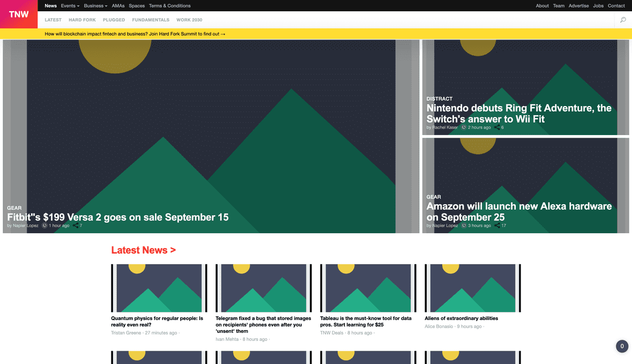The image size is (632, 364).
Task: Click the share icon on the Amazon Alexa article
Action: pyautogui.click(x=499, y=225)
